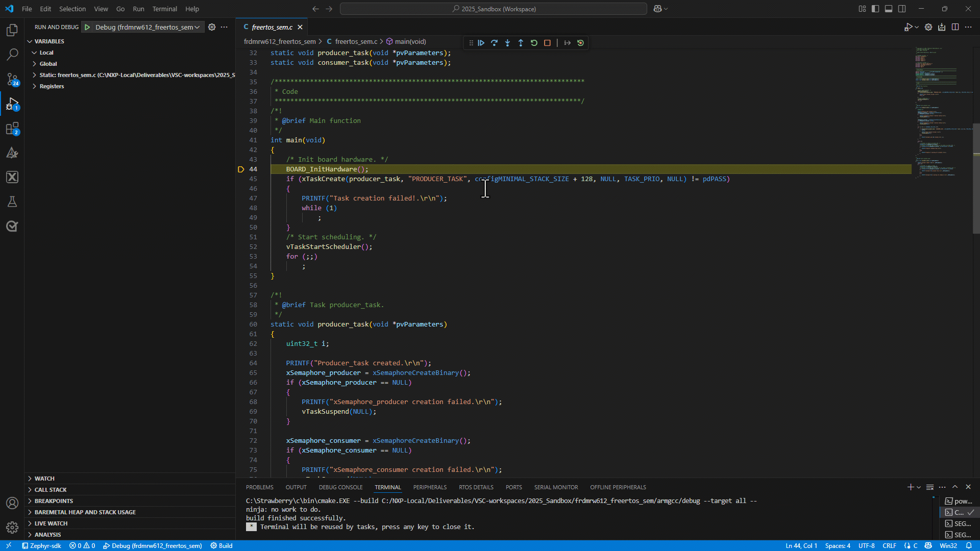
Task: Toggle the secondary side bar layout icon
Action: [902, 9]
